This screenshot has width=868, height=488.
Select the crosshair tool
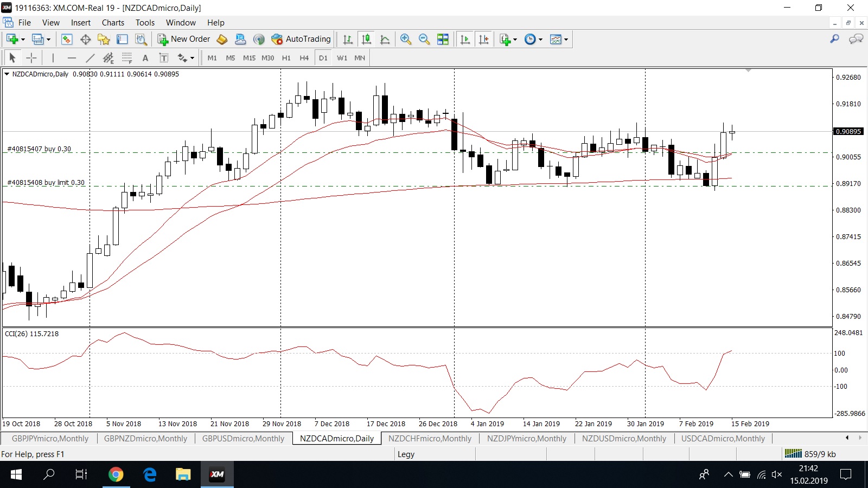[31, 57]
